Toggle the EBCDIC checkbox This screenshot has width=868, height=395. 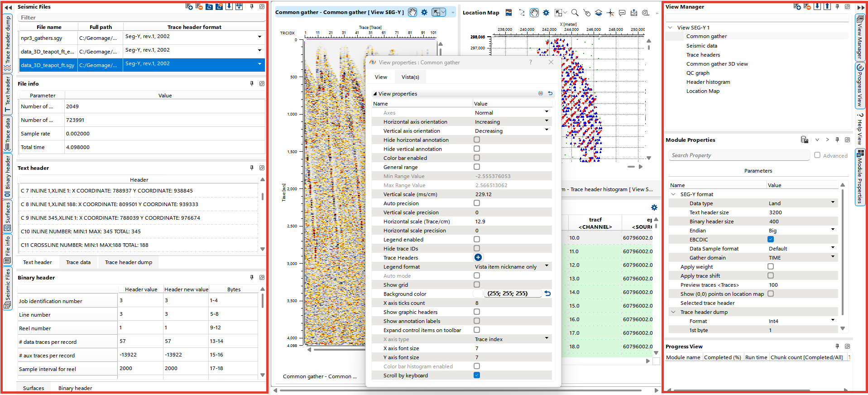coord(771,239)
